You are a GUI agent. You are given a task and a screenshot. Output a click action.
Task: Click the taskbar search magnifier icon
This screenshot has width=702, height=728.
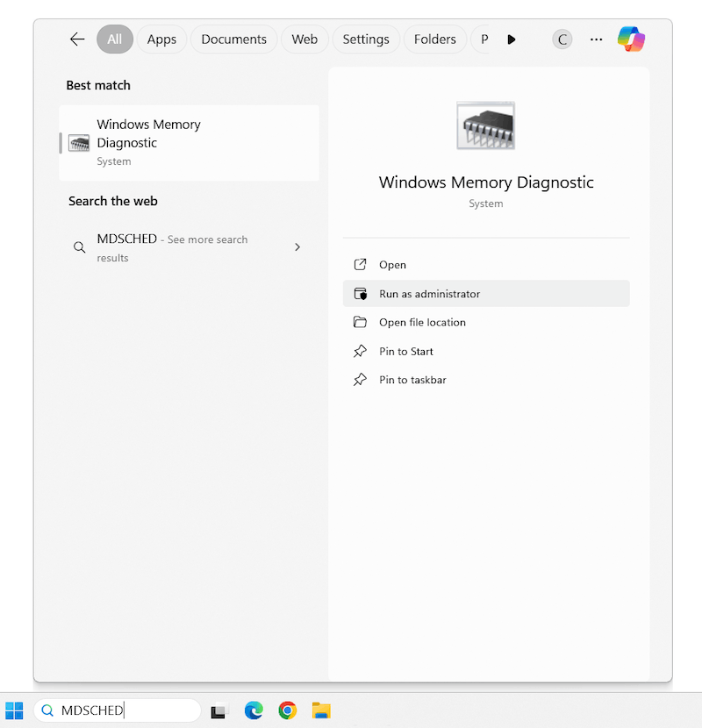click(47, 710)
